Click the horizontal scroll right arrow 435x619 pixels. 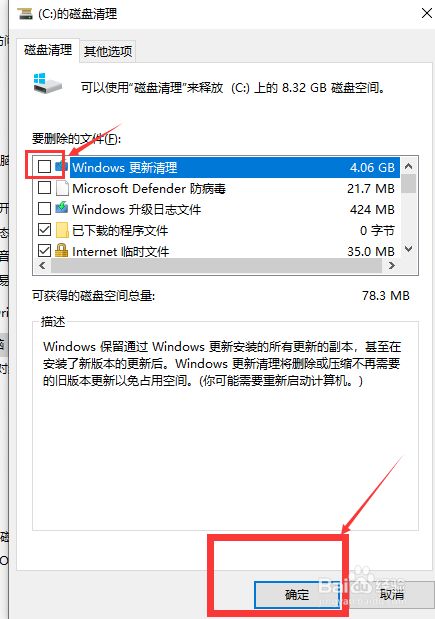392,266
